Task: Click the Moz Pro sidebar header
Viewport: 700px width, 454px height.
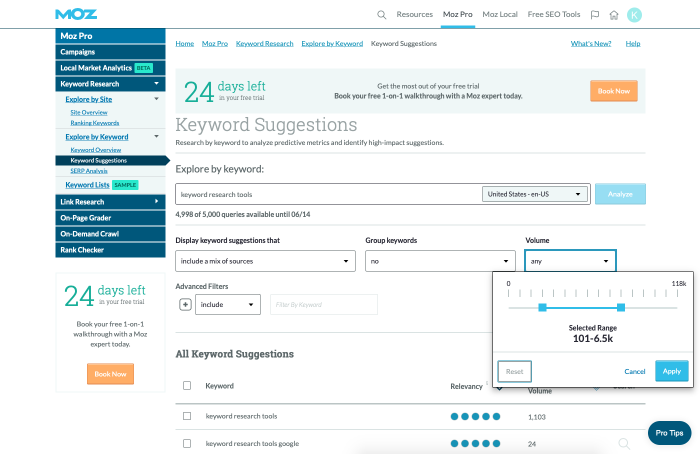Action: (110, 36)
